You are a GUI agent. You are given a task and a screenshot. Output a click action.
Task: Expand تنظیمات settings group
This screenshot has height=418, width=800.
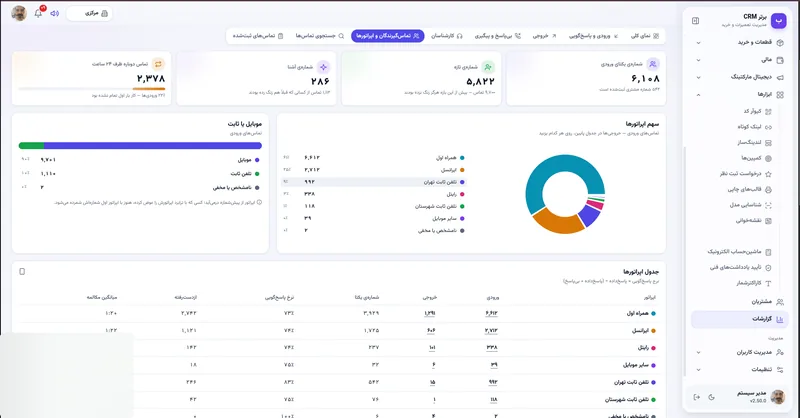(x=740, y=370)
